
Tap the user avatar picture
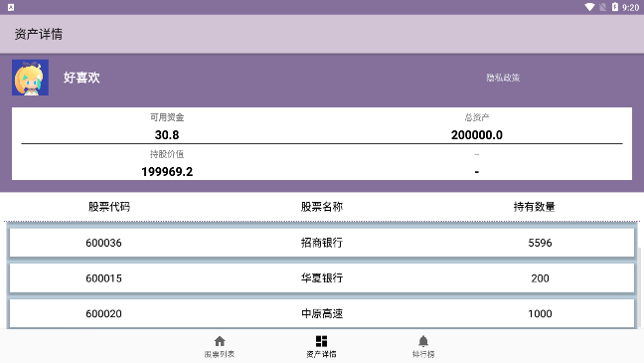pyautogui.click(x=31, y=78)
